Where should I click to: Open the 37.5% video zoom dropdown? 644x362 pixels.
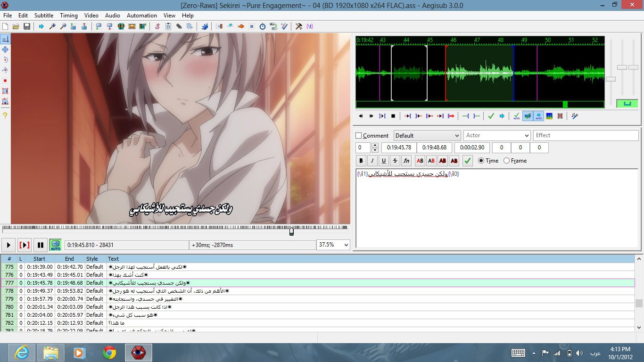[x=334, y=245]
